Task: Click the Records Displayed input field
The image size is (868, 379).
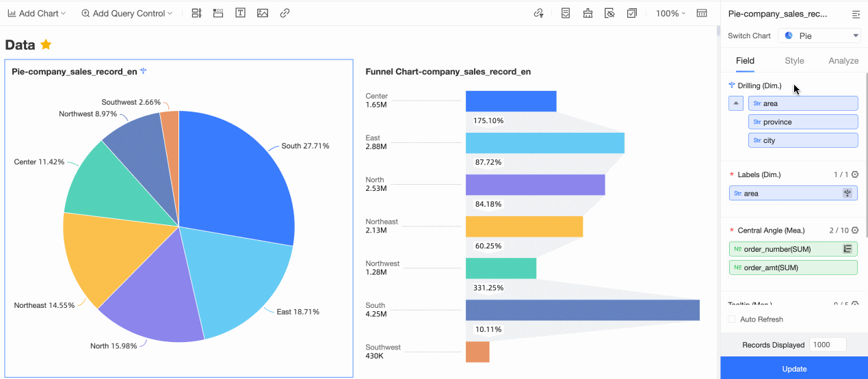Action: click(828, 345)
